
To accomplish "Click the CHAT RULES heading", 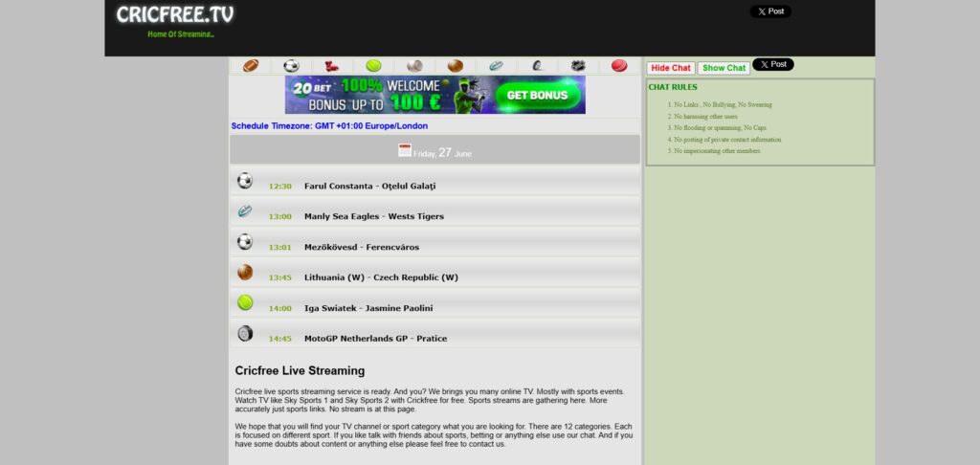I will click(x=673, y=87).
